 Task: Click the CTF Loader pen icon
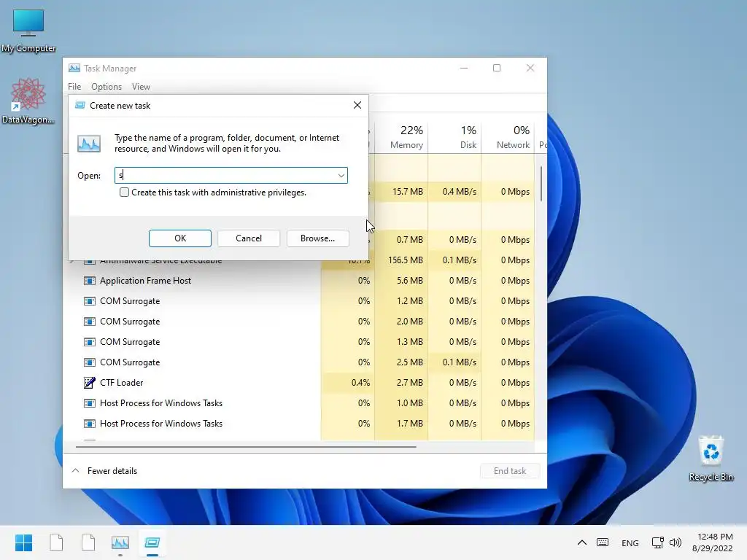89,383
